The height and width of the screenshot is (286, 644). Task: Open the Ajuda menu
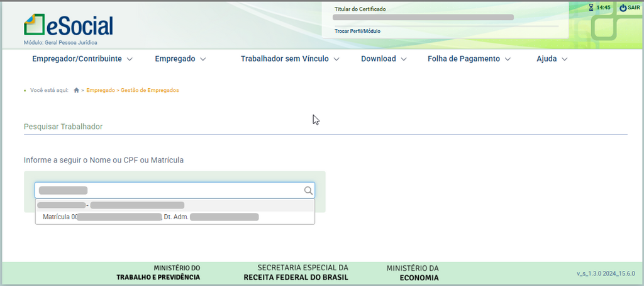pyautogui.click(x=552, y=59)
